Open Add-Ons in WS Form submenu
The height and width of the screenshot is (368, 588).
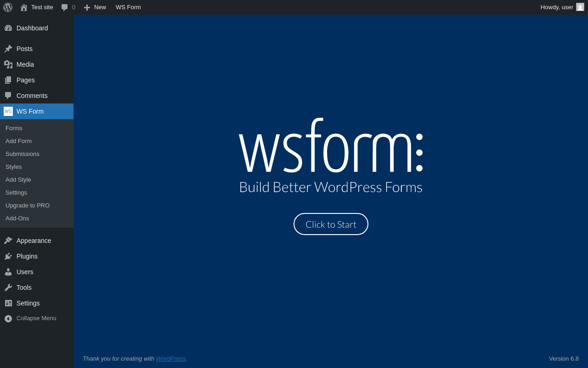tap(37, 218)
